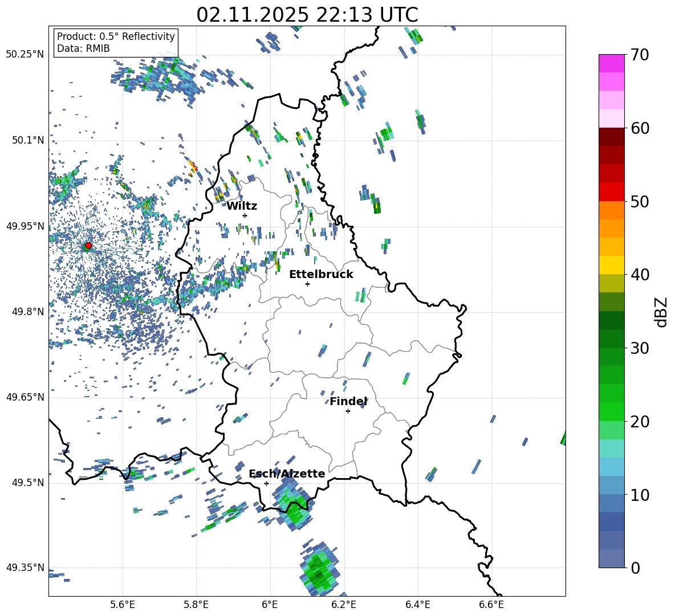This screenshot has width=675, height=616.
Task: Pick the magenta swatch at top of colorbar
Action: 611,63
